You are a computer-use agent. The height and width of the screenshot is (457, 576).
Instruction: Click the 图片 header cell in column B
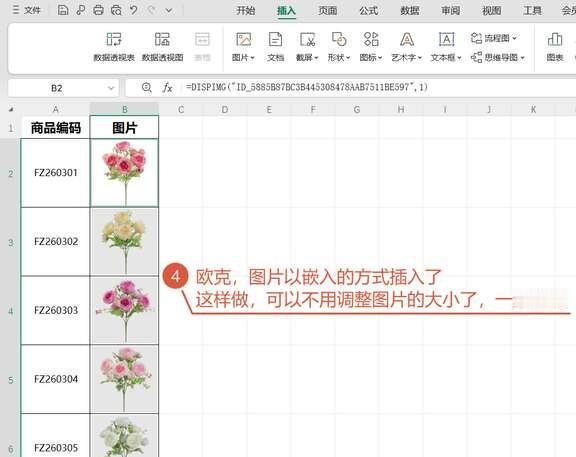click(x=125, y=127)
